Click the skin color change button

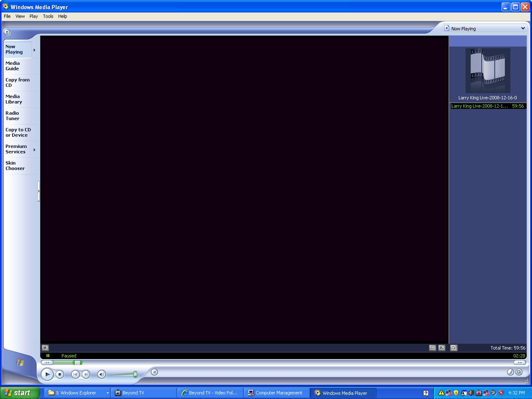click(x=511, y=372)
